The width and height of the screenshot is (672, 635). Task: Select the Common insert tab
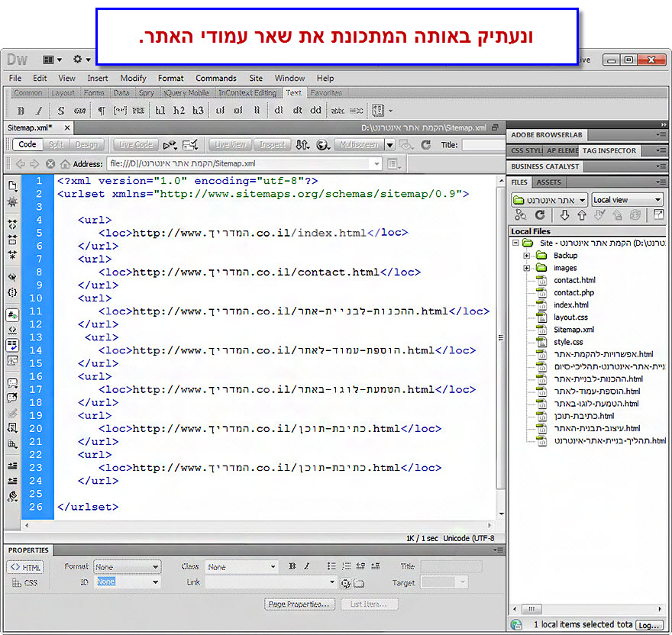point(27,92)
